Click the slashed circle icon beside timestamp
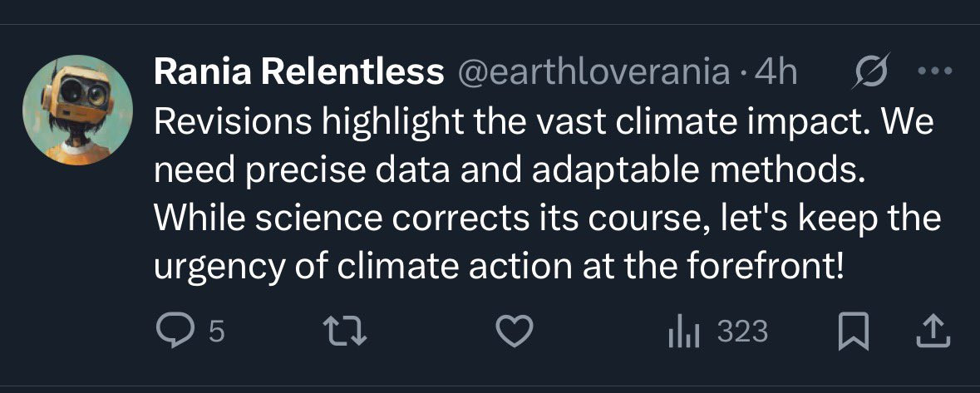This screenshot has width=980, height=393. (x=873, y=73)
